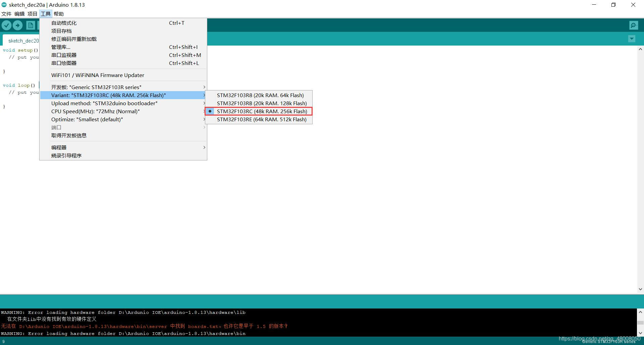Expand the 编程器 submenu
The image size is (644, 345).
click(x=123, y=147)
